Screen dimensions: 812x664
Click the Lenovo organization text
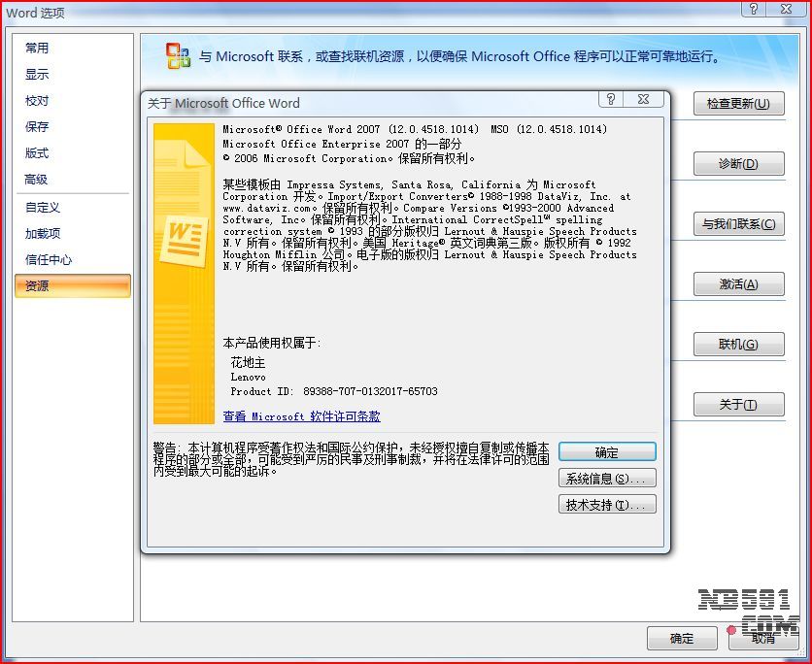point(248,377)
